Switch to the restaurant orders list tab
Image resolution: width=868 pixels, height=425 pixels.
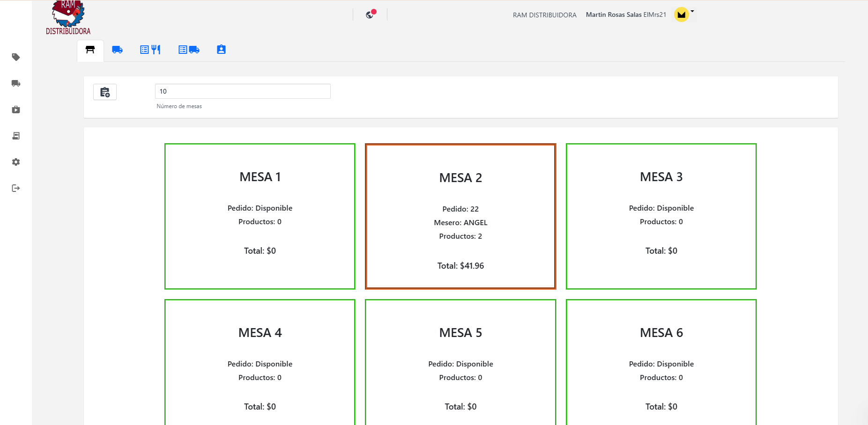point(150,50)
